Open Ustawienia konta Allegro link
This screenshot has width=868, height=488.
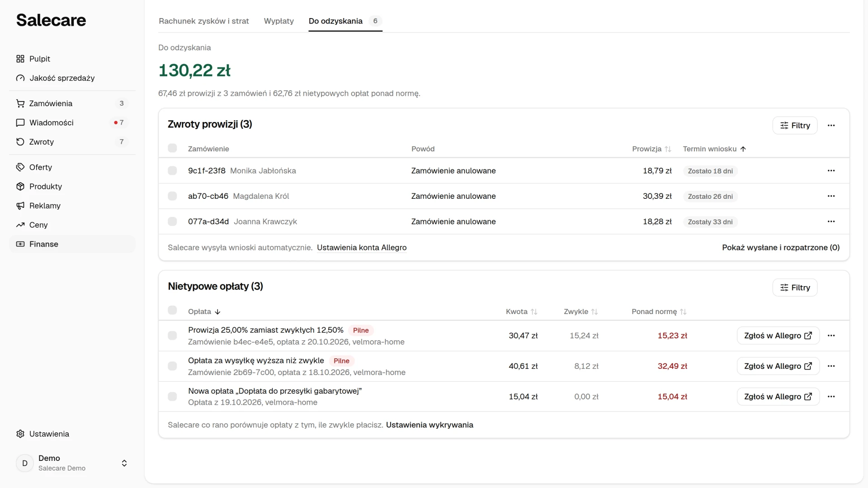tap(362, 248)
